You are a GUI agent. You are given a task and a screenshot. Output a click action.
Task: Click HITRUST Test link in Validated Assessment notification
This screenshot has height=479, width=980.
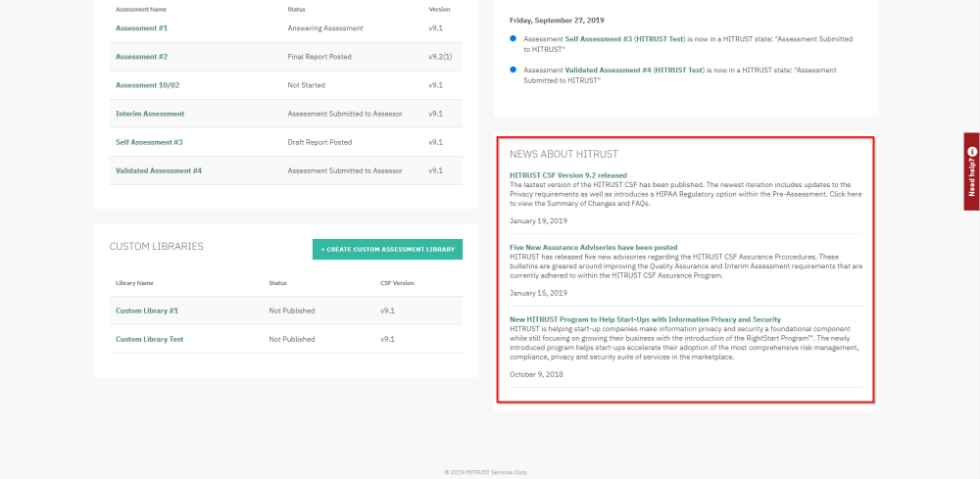[680, 70]
